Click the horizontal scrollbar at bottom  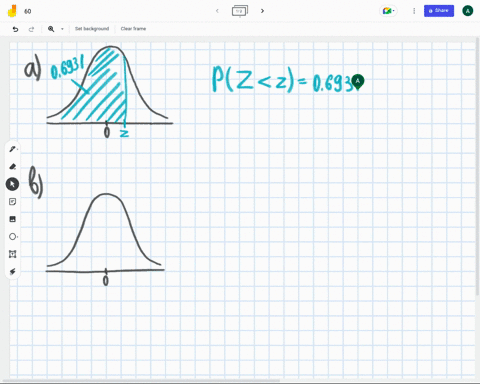click(140, 380)
